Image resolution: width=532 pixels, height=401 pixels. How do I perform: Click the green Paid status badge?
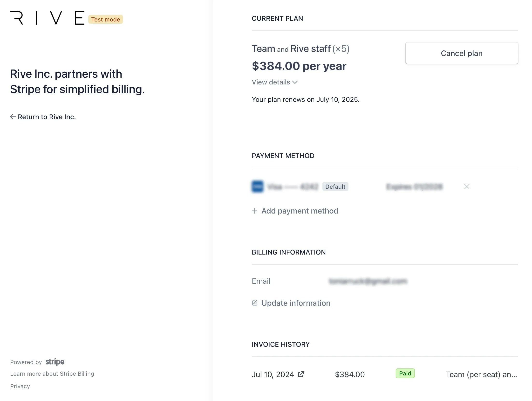[x=405, y=373]
